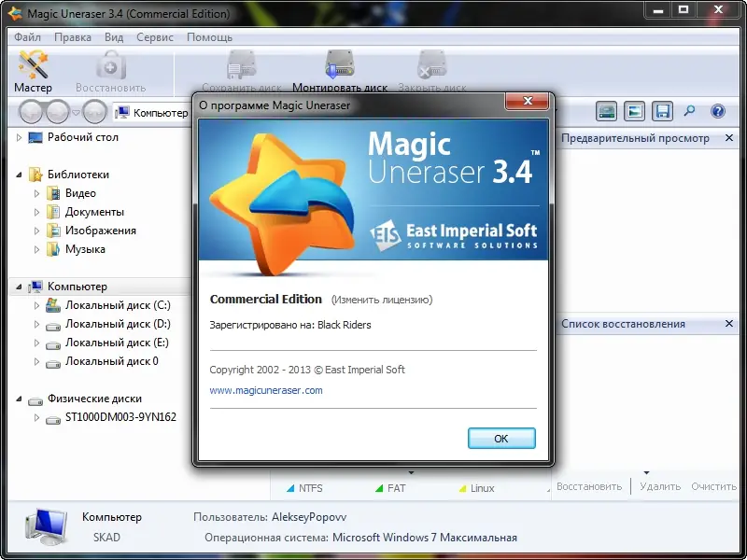The width and height of the screenshot is (747, 560).
Task: Open the Файл menu
Action: point(27,37)
